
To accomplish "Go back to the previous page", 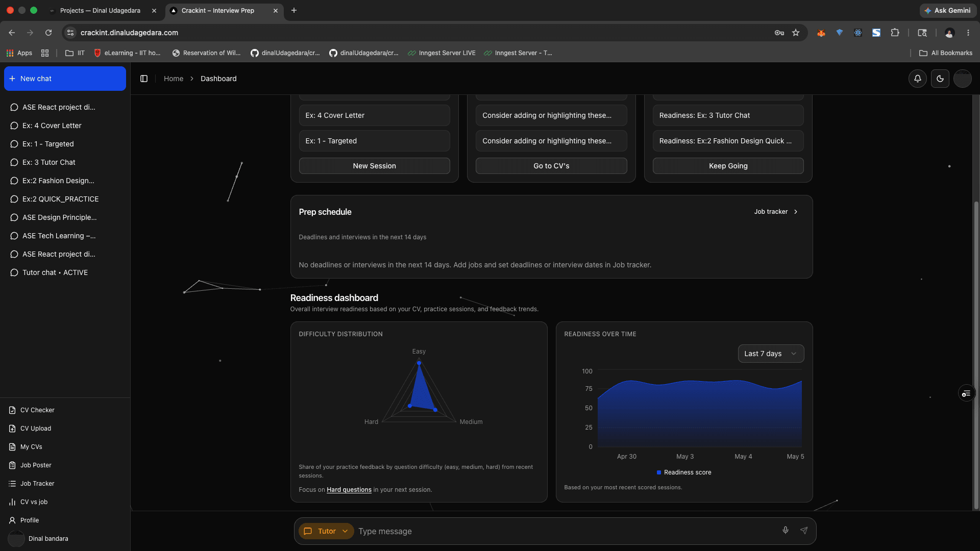I will point(12,33).
